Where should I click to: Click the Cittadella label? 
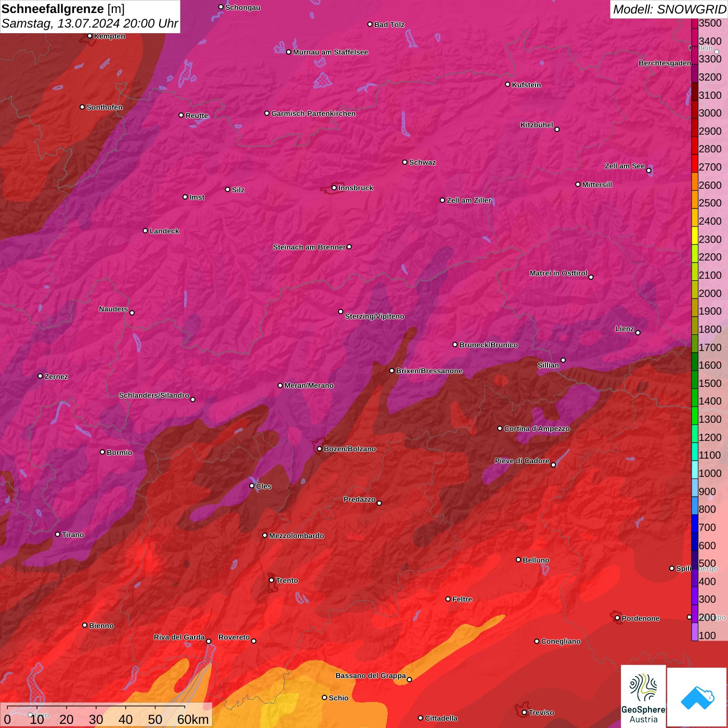point(441,718)
